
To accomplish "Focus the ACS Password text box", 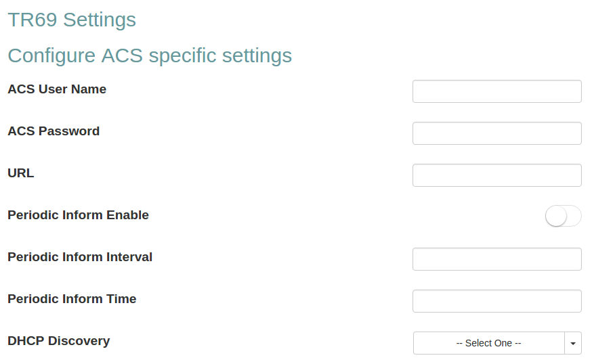I will click(x=496, y=133).
